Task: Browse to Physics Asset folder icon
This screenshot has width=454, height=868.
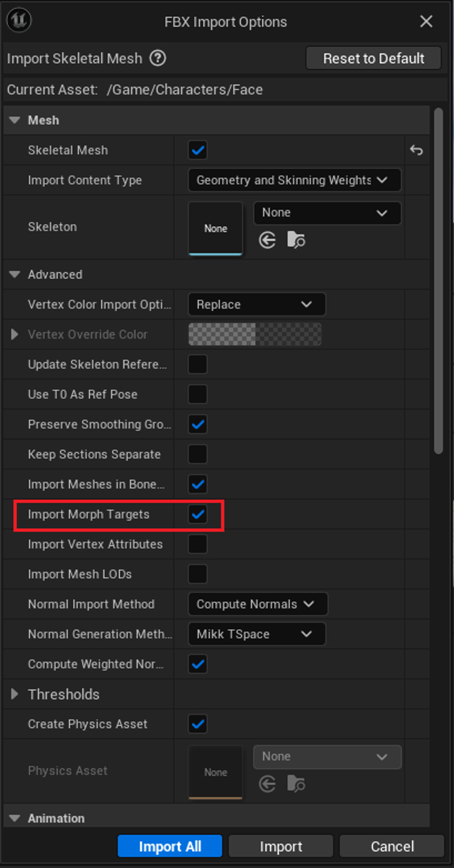Action: point(296,784)
